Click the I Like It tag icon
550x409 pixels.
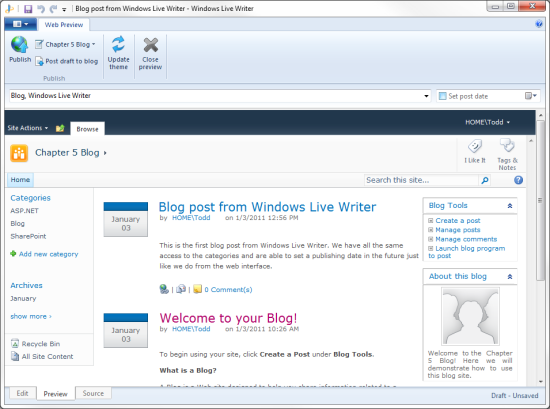tap(475, 146)
